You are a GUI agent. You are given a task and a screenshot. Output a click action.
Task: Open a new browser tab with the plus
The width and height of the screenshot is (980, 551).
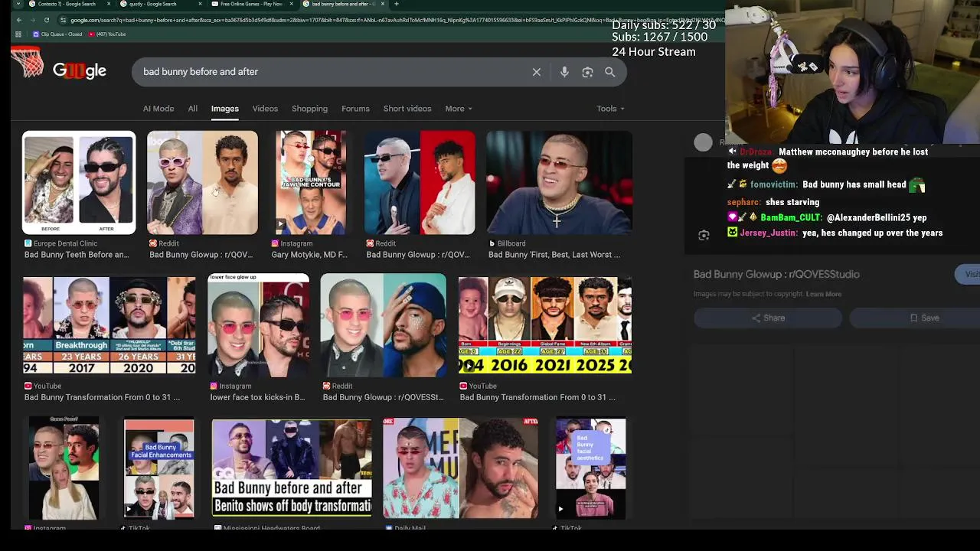396,4
